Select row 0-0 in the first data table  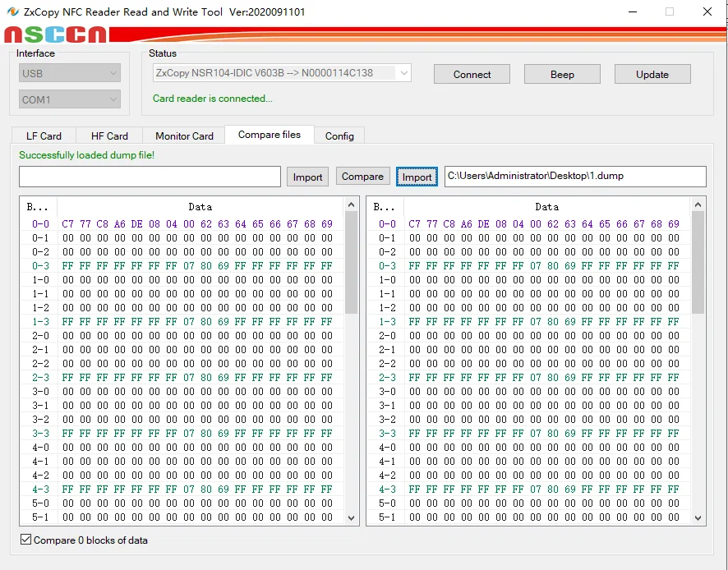click(x=182, y=223)
